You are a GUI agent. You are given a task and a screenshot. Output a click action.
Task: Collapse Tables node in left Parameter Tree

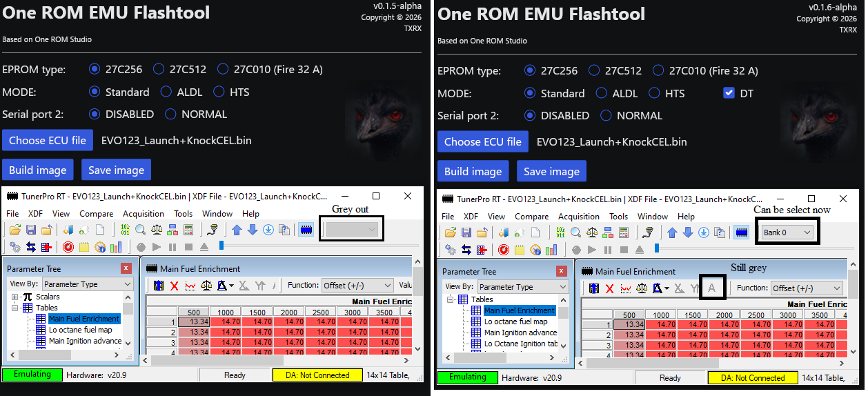14,307
